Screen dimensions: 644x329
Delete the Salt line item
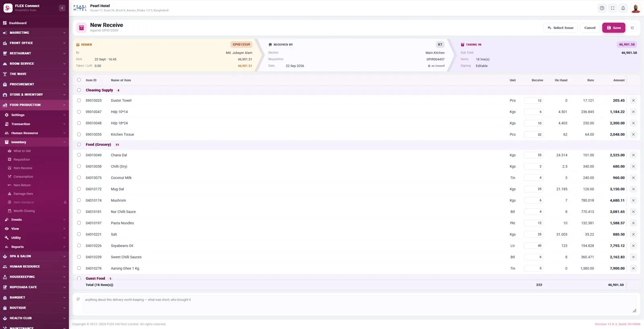[x=633, y=234]
